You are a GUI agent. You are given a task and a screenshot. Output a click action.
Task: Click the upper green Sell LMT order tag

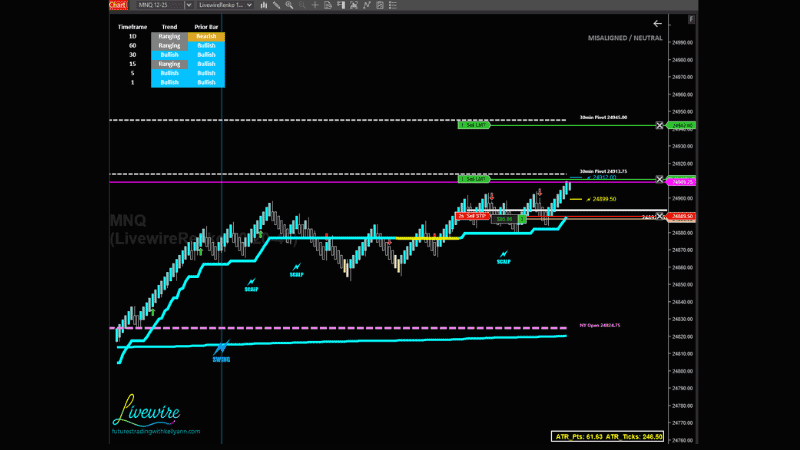coord(472,125)
